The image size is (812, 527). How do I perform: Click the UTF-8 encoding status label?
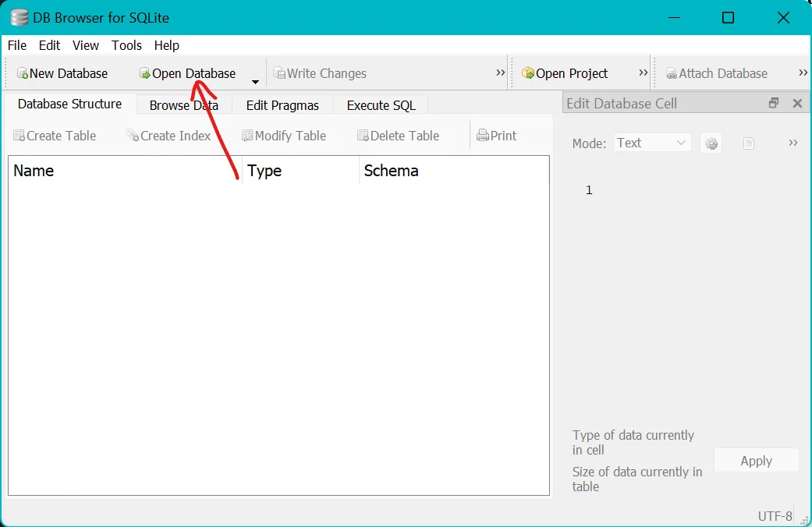pyautogui.click(x=775, y=516)
